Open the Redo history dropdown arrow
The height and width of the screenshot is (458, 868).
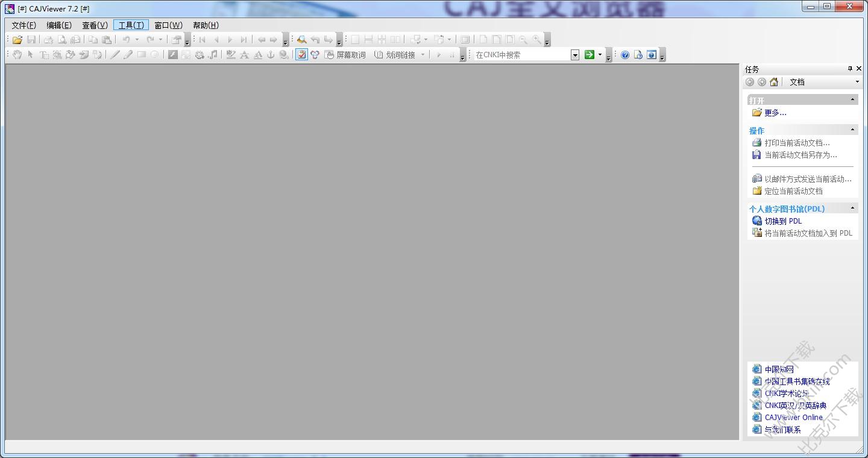tap(160, 40)
